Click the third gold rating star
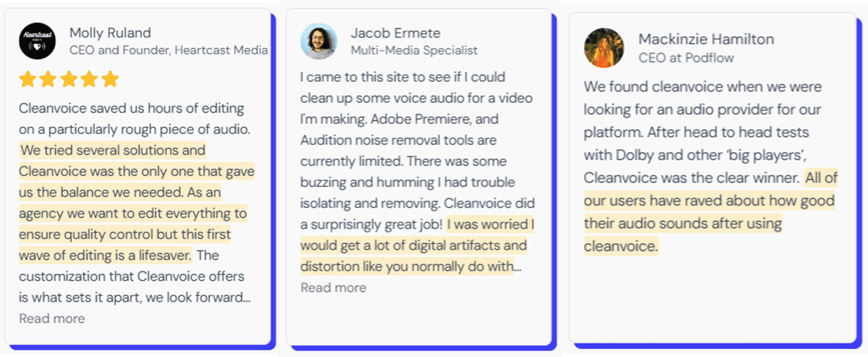868x357 pixels. [69, 79]
